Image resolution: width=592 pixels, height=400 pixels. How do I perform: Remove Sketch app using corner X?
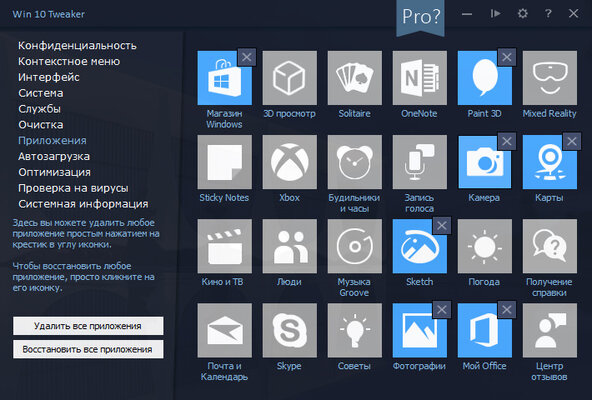[442, 225]
